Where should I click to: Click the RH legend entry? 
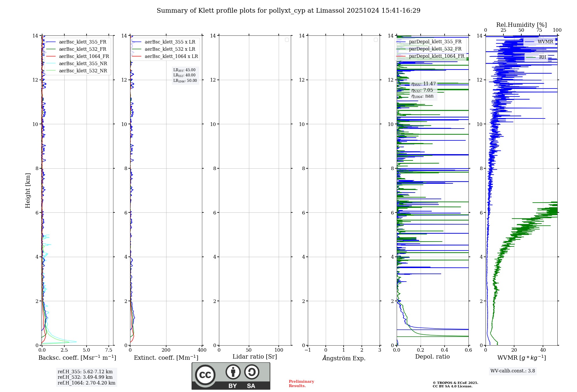click(542, 57)
